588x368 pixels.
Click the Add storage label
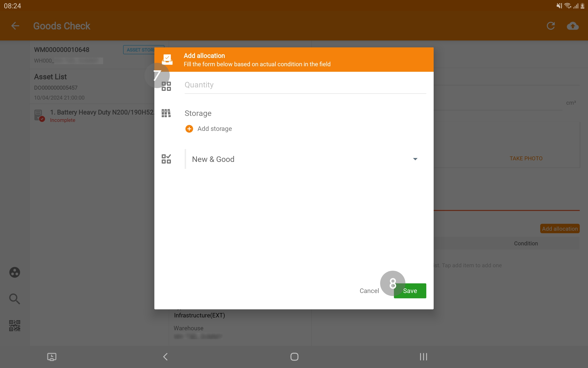(x=215, y=129)
